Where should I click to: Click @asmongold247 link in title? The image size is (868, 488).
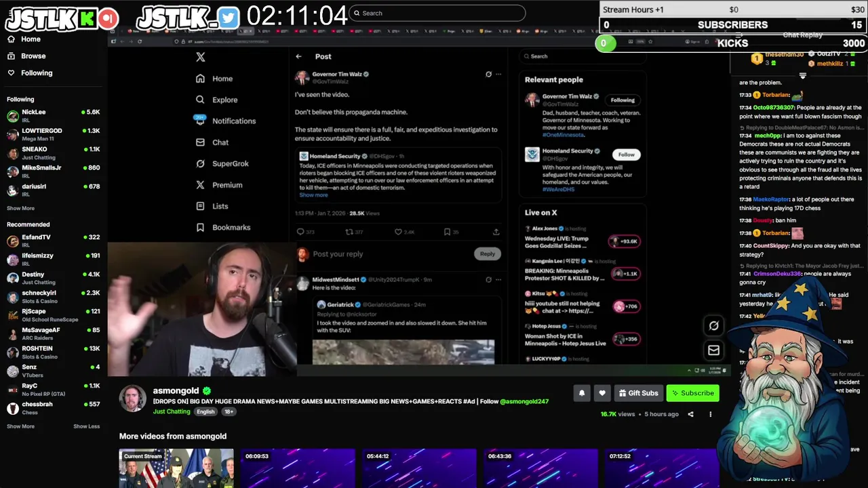[x=524, y=401]
